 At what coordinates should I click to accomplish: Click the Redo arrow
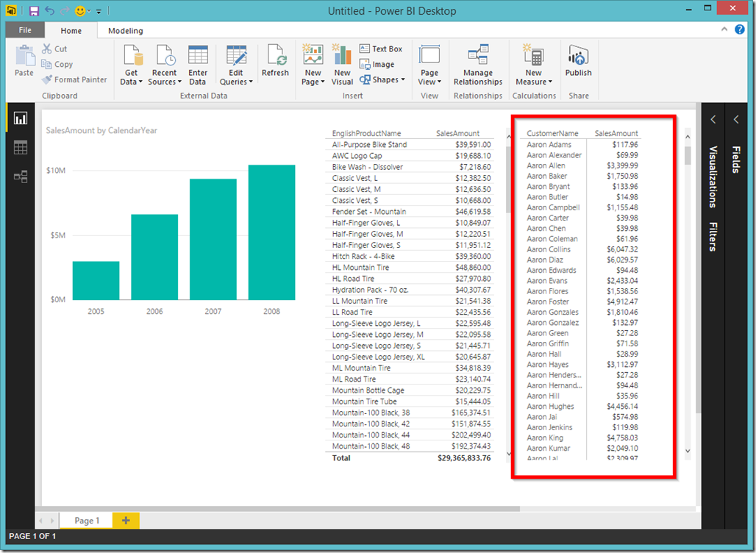(x=65, y=10)
